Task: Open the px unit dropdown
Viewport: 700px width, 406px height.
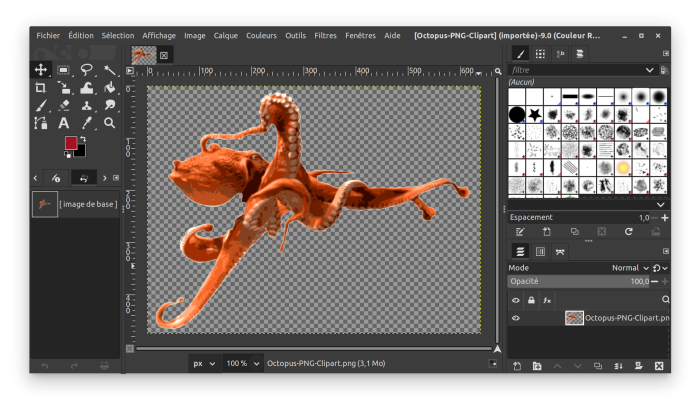Action: pyautogui.click(x=204, y=364)
